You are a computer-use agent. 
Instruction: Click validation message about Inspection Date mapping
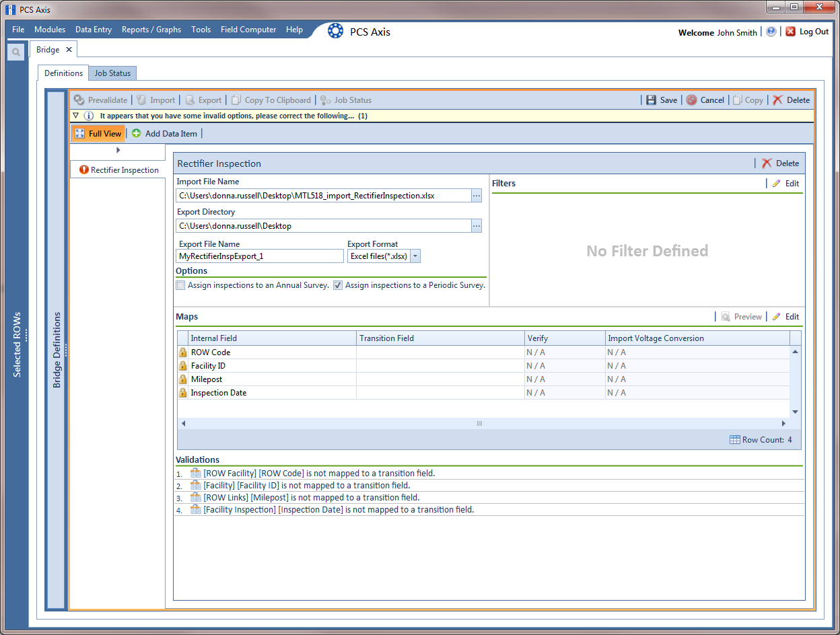(x=339, y=510)
